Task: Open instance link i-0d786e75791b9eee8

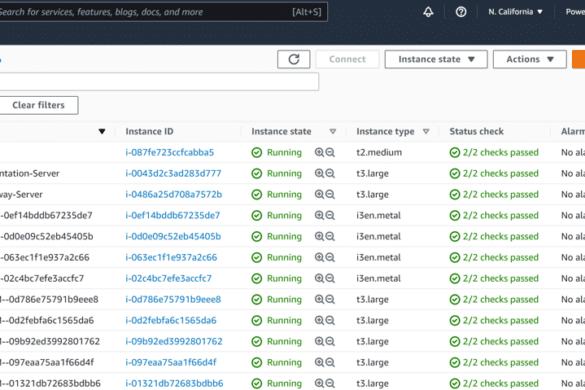Action: (x=173, y=299)
